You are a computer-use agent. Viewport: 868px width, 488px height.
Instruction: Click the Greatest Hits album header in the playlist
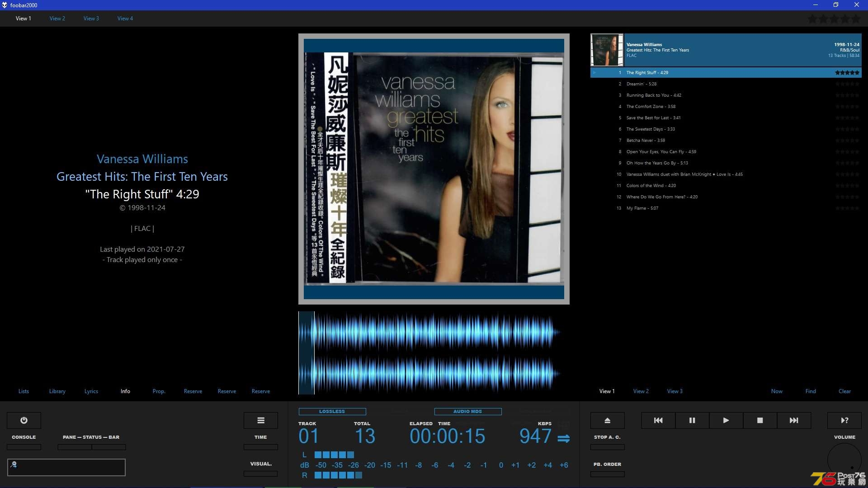pyautogui.click(x=726, y=50)
